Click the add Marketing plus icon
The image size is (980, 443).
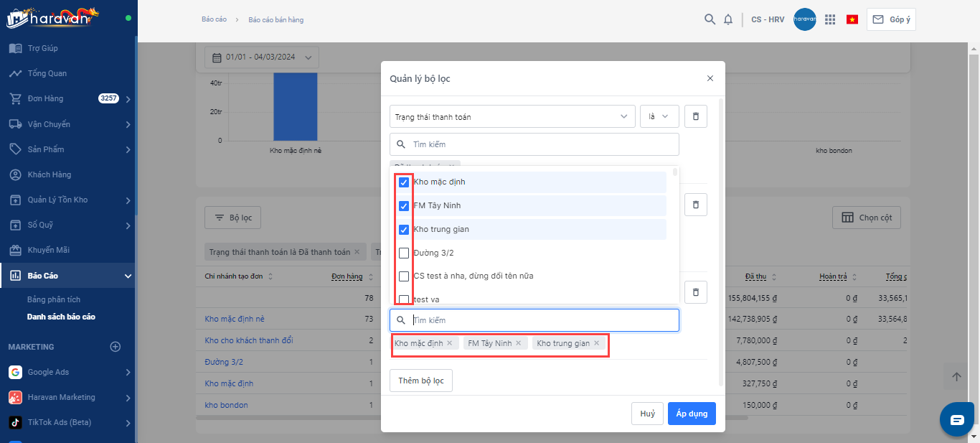[x=115, y=347]
